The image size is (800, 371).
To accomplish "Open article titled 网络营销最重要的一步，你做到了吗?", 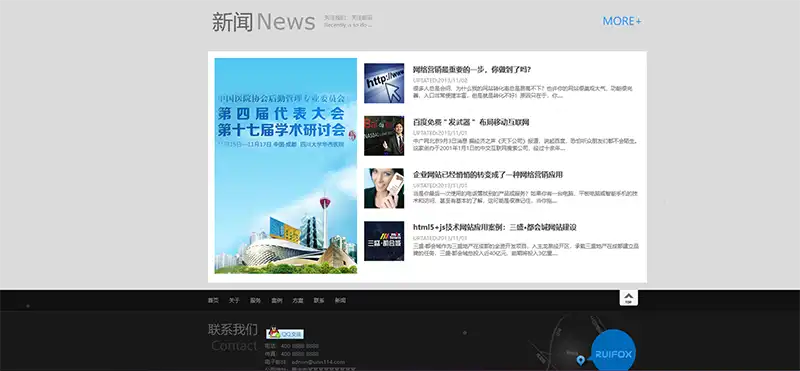I will [x=472, y=69].
